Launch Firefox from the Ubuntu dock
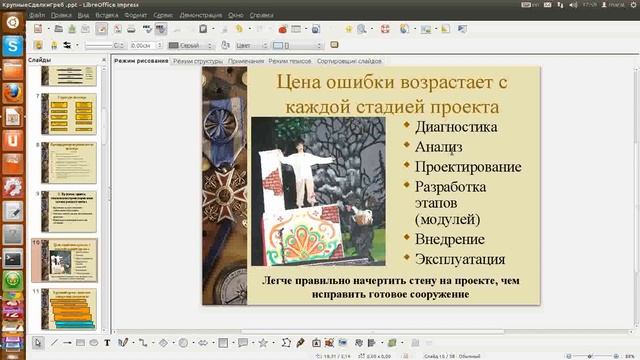 tap(13, 93)
